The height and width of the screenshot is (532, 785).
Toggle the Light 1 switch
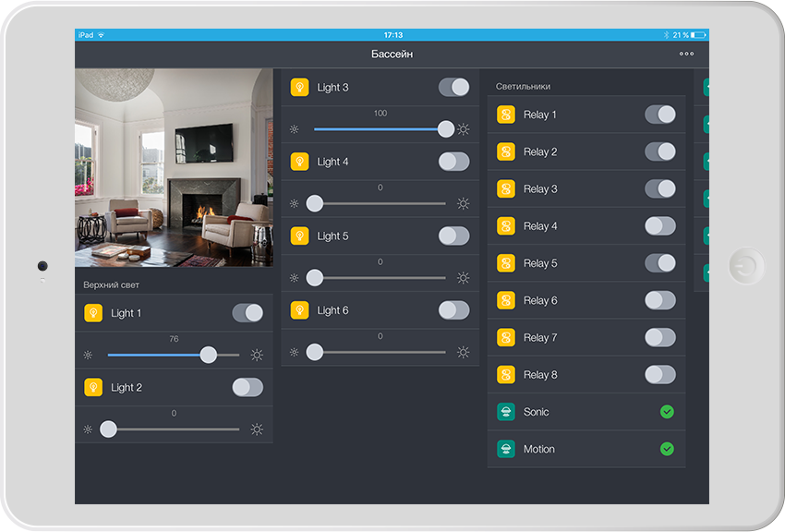248,313
